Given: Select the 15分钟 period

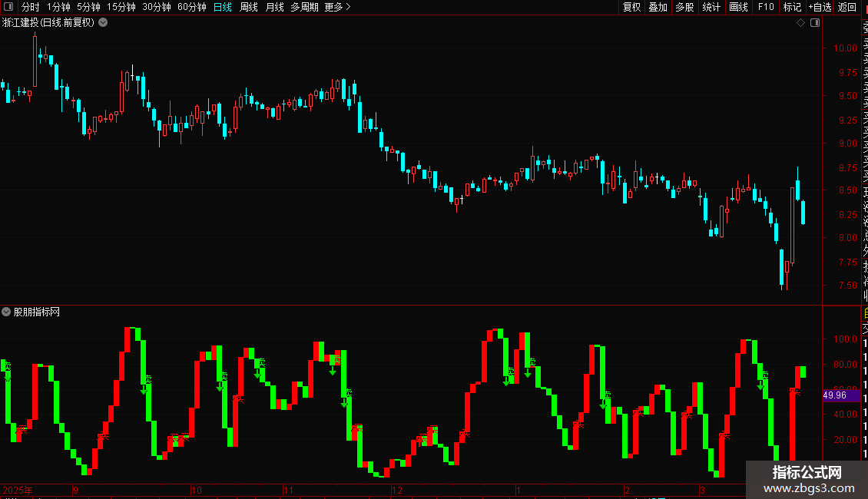Looking at the screenshot, I should click(x=121, y=7).
